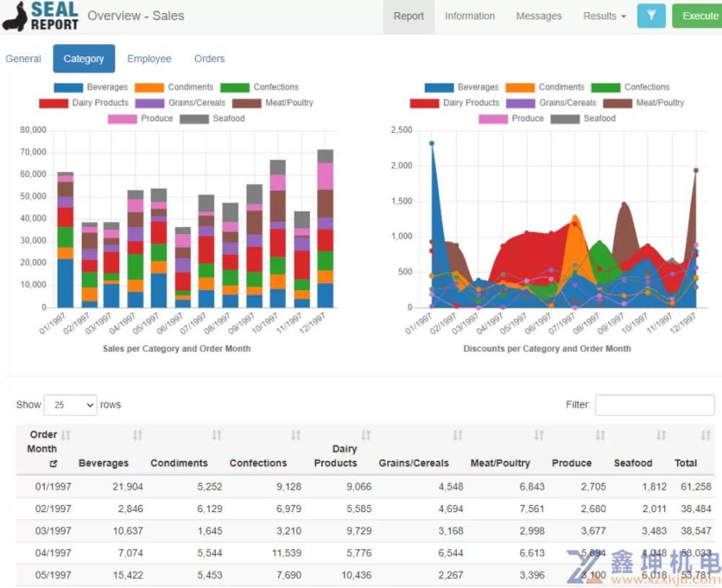Toggle Produce in sales chart legend

(x=141, y=118)
